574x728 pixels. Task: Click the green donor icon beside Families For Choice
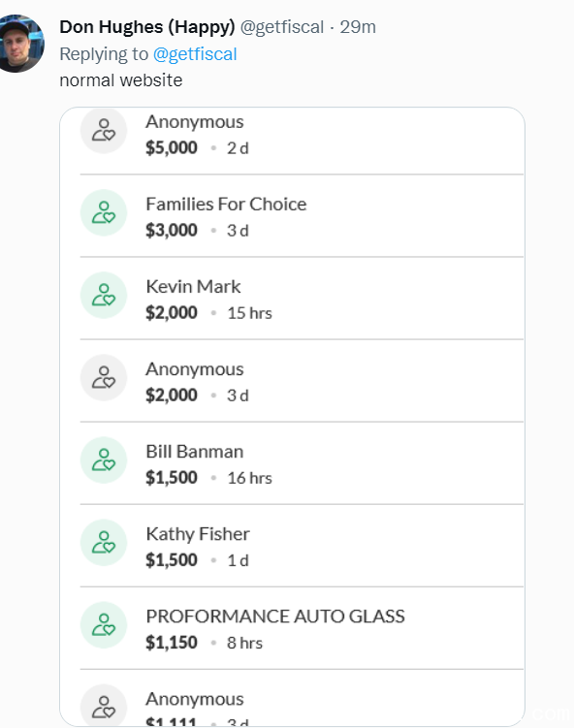(x=104, y=212)
